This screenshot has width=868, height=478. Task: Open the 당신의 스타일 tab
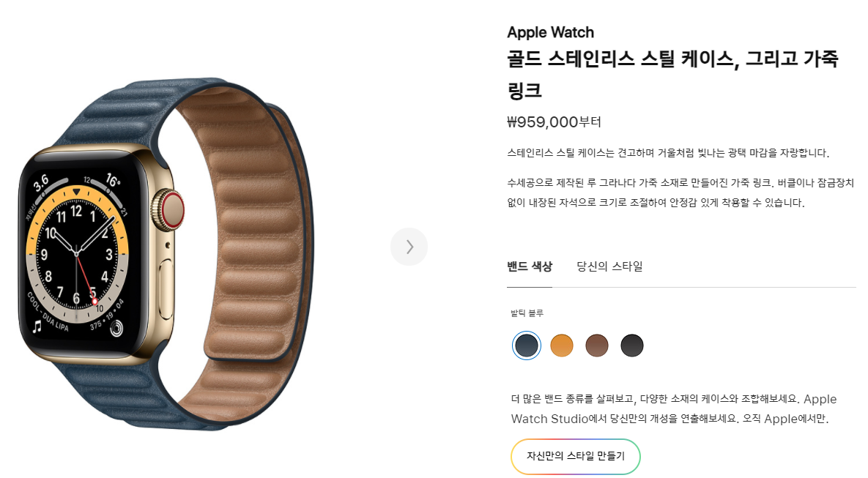[609, 266]
